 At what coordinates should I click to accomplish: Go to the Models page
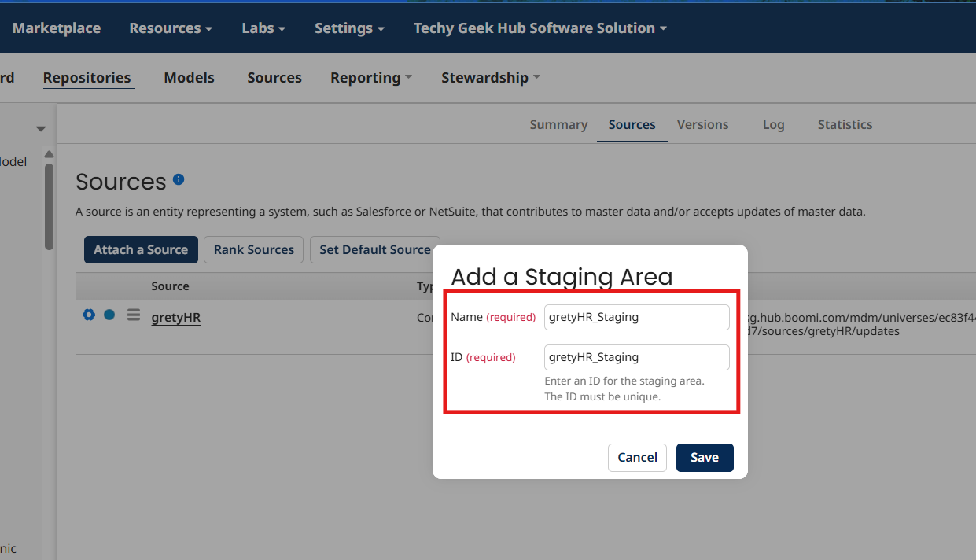tap(189, 78)
